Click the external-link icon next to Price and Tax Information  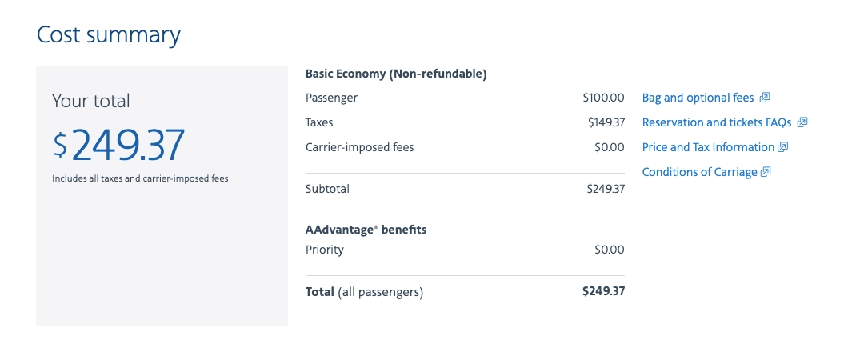click(783, 147)
